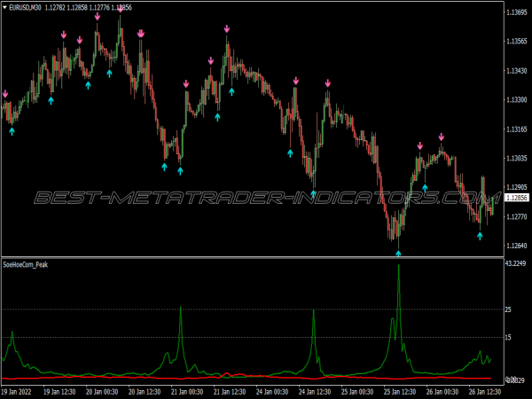Click the 1.13695 price level label

(516, 12)
